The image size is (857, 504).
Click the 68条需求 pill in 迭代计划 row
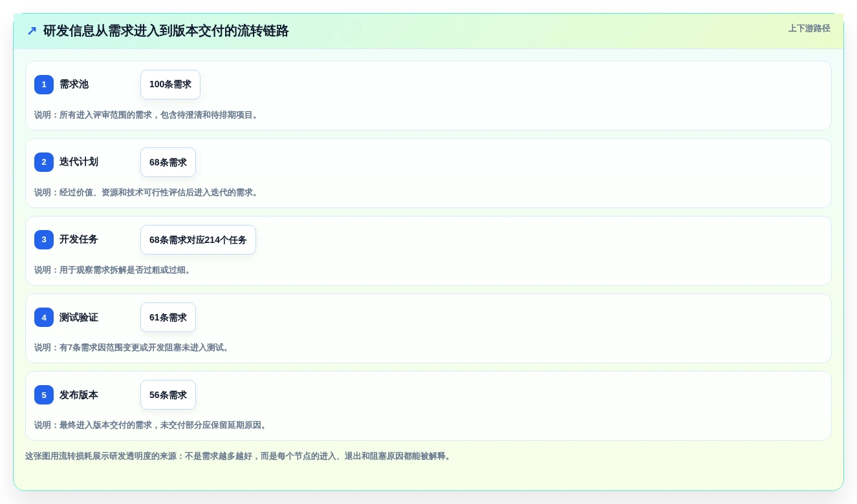[x=168, y=162]
